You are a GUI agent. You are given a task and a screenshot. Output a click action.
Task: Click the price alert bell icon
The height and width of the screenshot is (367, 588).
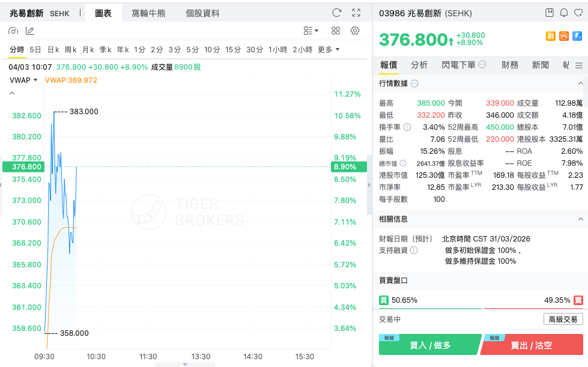tap(563, 13)
